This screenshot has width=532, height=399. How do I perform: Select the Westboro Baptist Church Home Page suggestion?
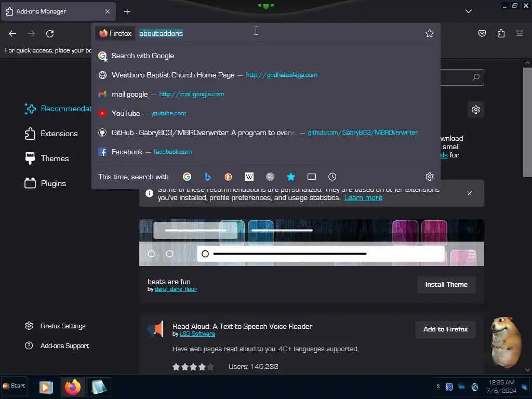click(265, 75)
